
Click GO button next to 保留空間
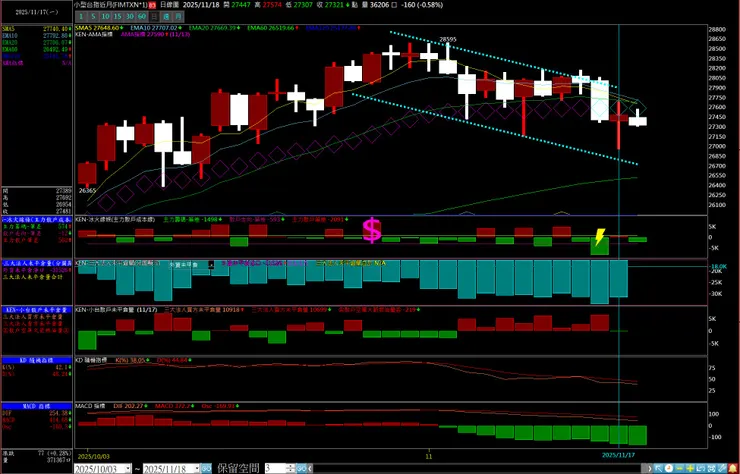coord(302,469)
